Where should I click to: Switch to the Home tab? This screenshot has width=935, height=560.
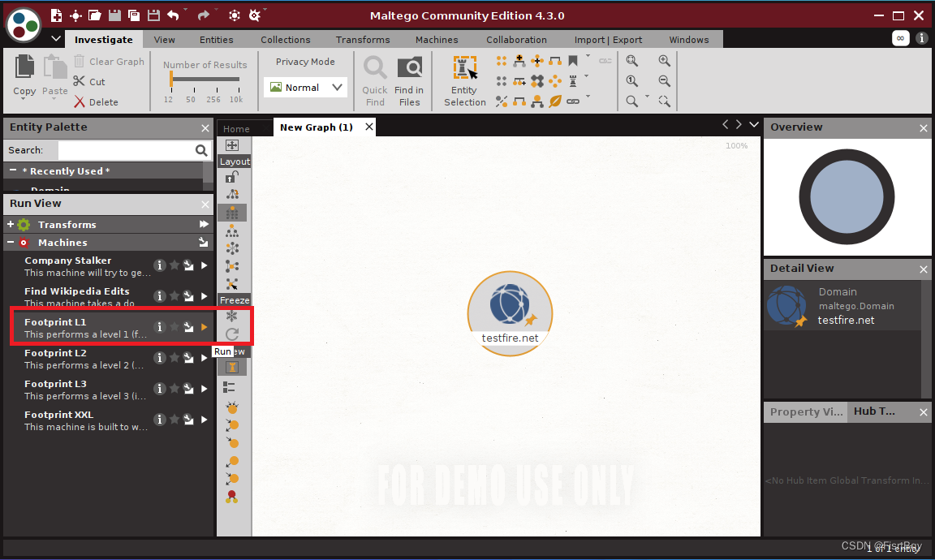(x=237, y=129)
